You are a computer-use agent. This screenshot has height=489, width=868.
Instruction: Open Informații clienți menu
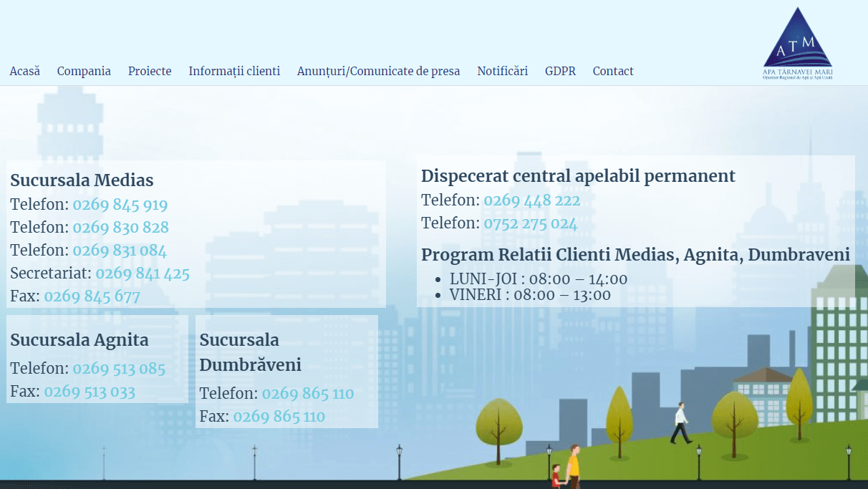click(x=234, y=71)
